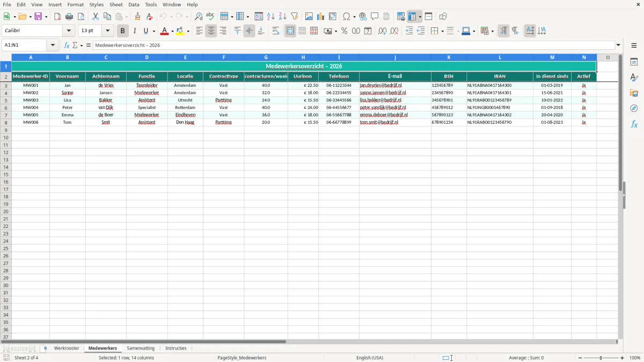The width and height of the screenshot is (644, 362).
Task: Click the Add Decimal Place icon
Action: pos(382,31)
